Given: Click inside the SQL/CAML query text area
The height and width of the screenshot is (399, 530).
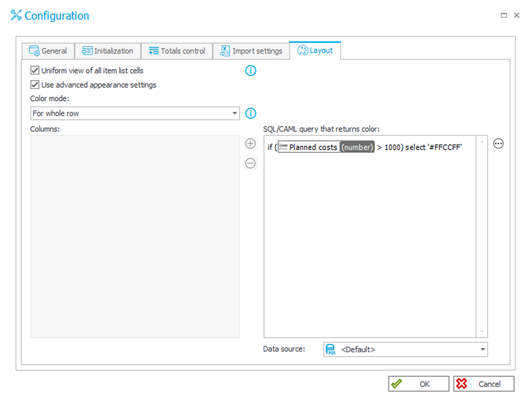Looking at the screenshot, I should tap(370, 237).
